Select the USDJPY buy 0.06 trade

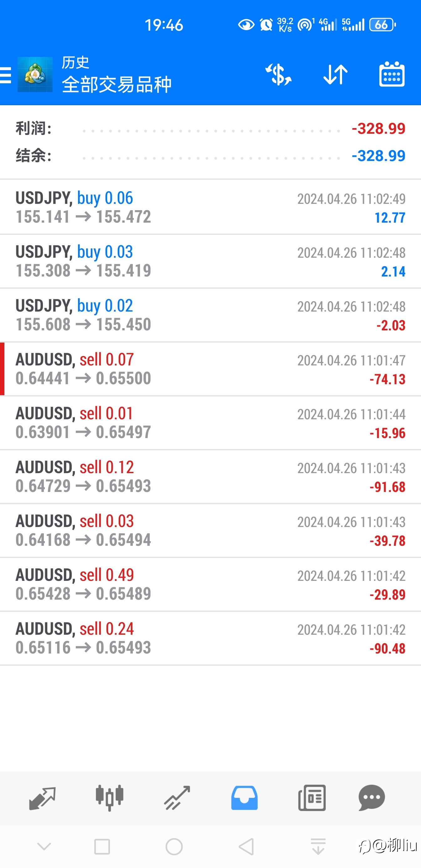tap(210, 207)
